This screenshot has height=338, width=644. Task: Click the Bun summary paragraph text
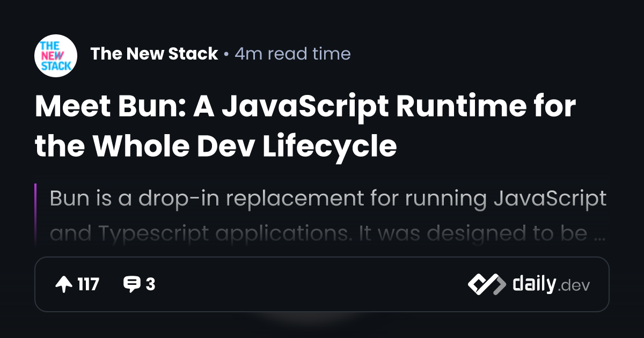tap(328, 216)
